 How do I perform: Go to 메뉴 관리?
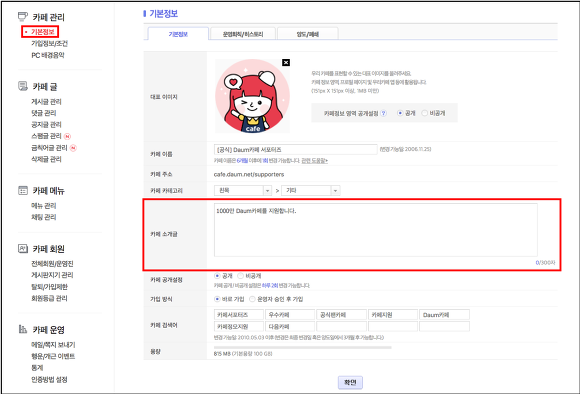point(44,205)
